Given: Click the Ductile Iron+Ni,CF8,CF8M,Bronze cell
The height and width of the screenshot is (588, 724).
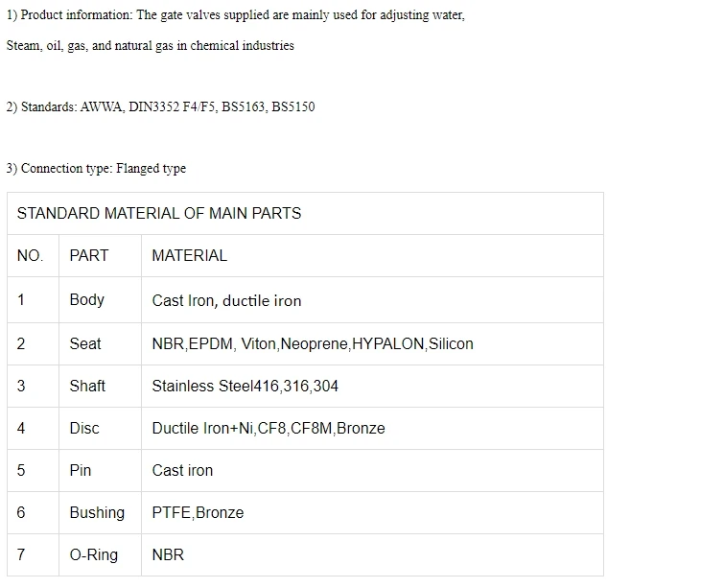Looking at the screenshot, I should [372, 429].
